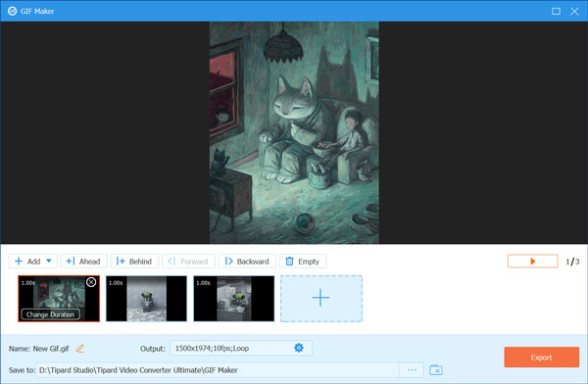Select the third frame thumbnail
Viewport: 588px width, 384px height.
[233, 299]
